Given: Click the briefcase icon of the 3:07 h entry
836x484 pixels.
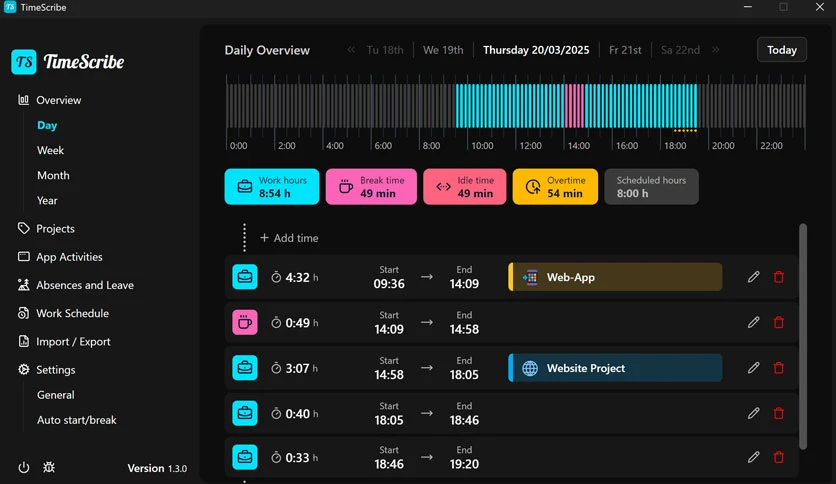Looking at the screenshot, I should (245, 368).
